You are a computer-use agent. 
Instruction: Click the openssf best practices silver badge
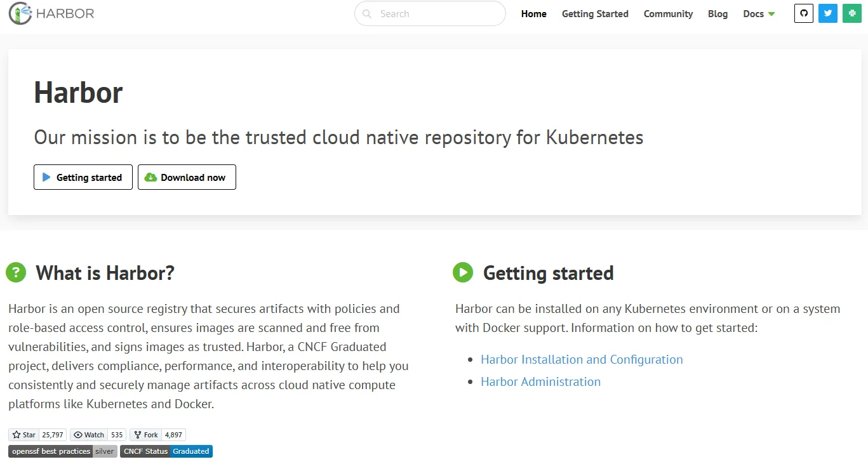tap(63, 451)
